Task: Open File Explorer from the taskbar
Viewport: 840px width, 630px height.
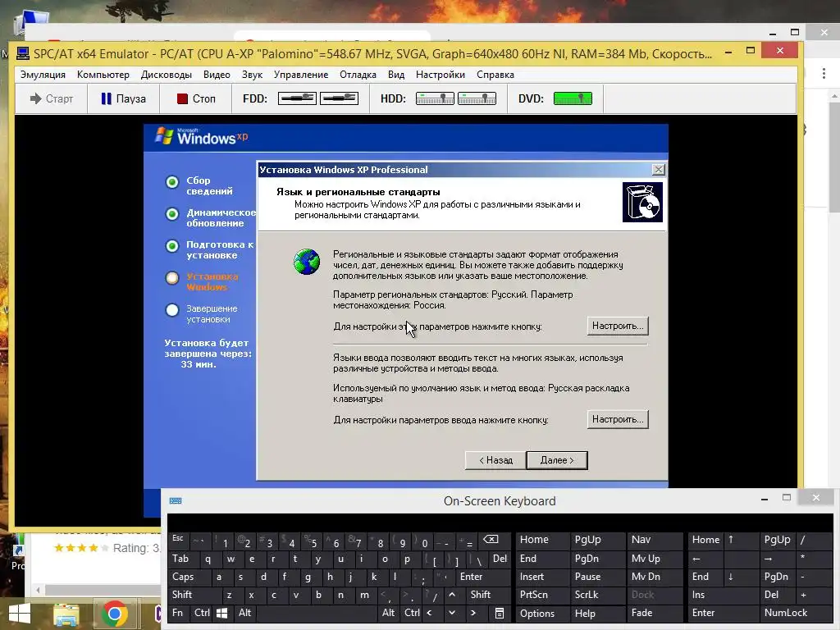Action: (x=66, y=614)
